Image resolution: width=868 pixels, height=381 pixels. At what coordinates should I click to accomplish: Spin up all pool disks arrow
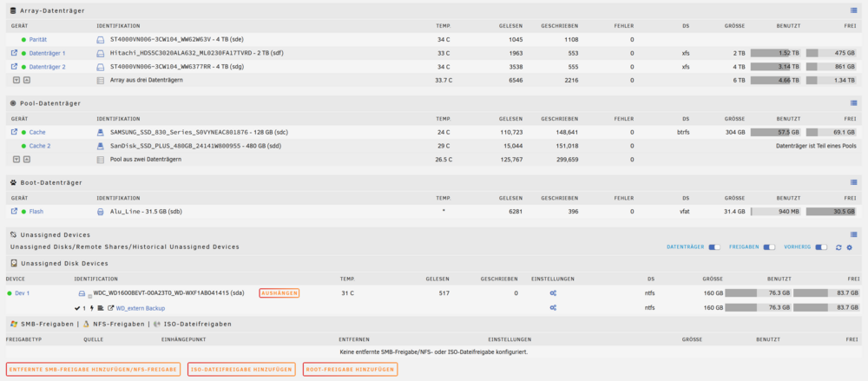point(27,159)
